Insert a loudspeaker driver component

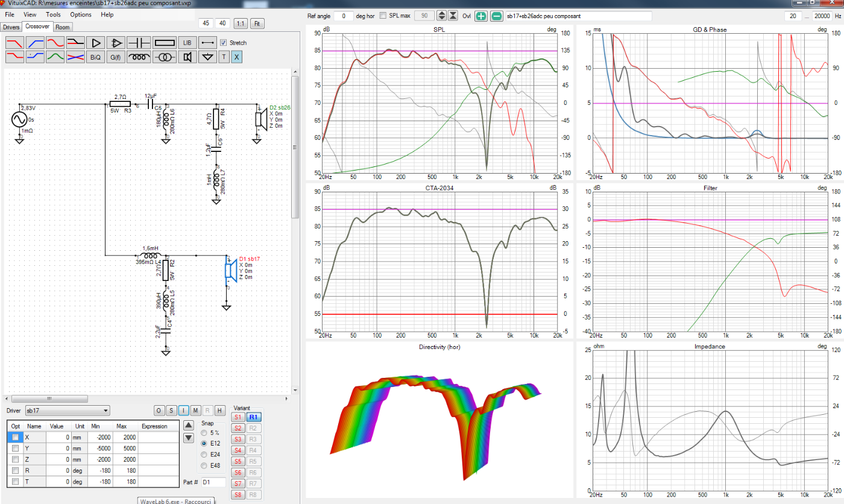187,57
